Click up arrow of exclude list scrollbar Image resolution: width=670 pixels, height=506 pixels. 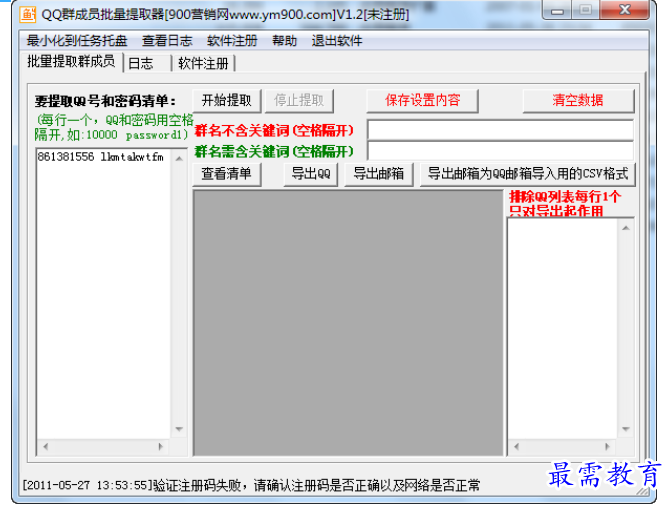point(626,228)
